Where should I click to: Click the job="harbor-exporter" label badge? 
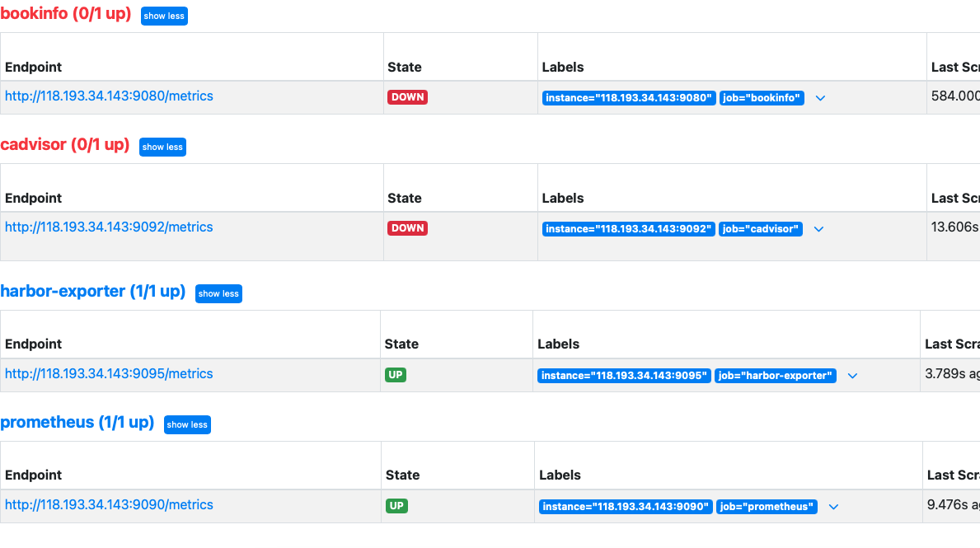coord(775,376)
